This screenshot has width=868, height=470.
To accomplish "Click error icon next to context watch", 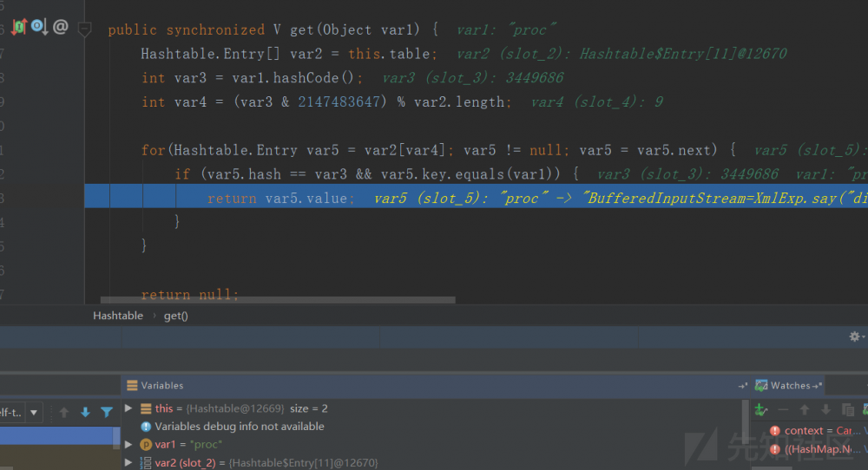I will pyautogui.click(x=774, y=430).
